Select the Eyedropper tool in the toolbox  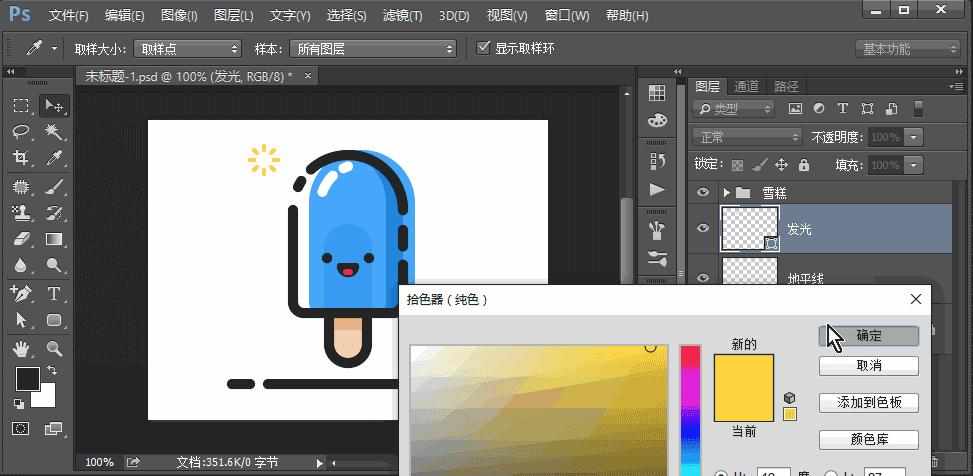coord(55,157)
